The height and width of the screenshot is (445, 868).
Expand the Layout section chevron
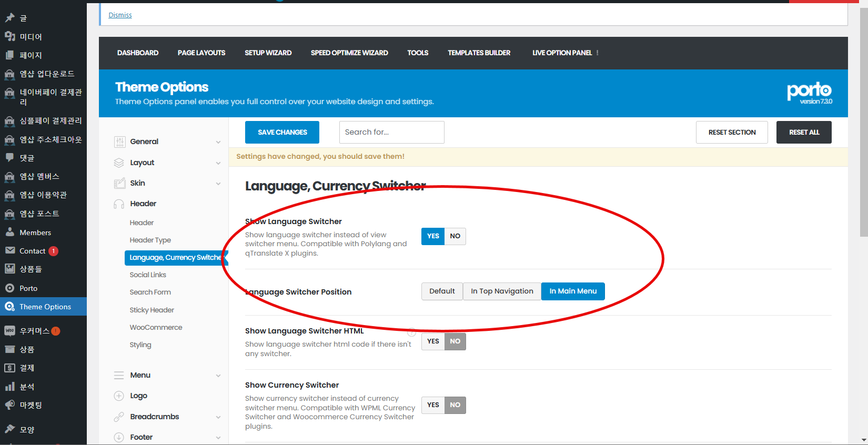(218, 163)
